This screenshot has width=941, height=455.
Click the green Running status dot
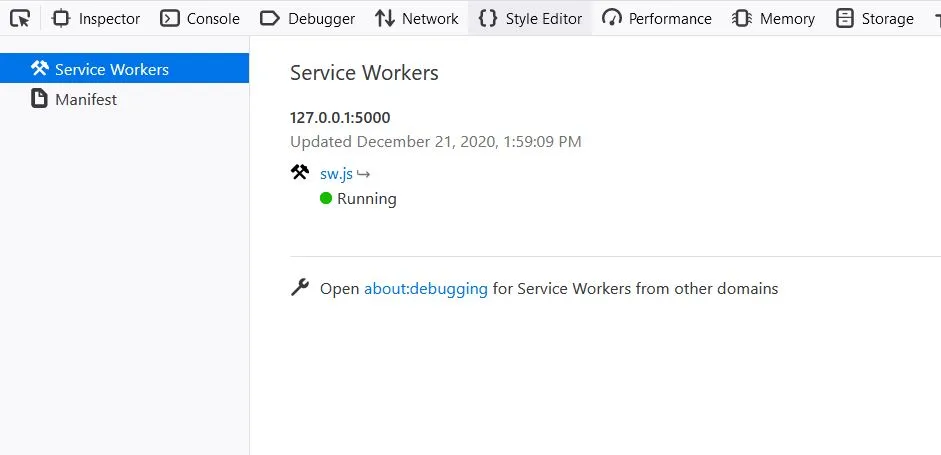(x=326, y=198)
